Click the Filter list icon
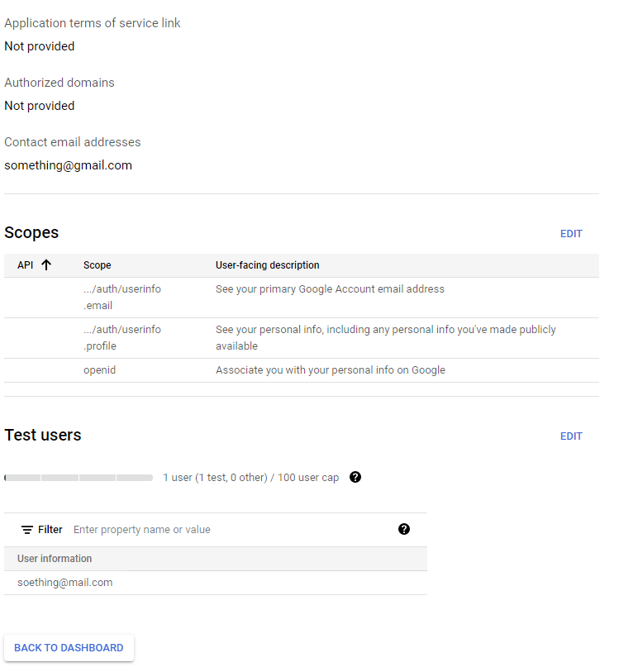638x672 pixels. (27, 530)
